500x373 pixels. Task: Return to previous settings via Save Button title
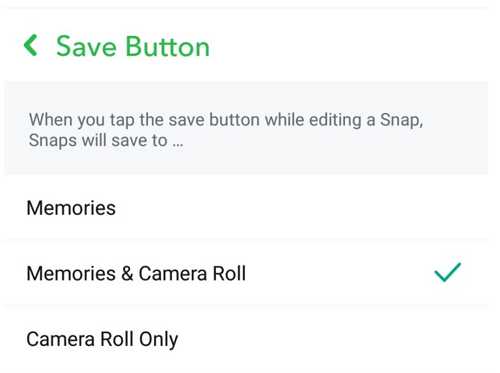[133, 46]
